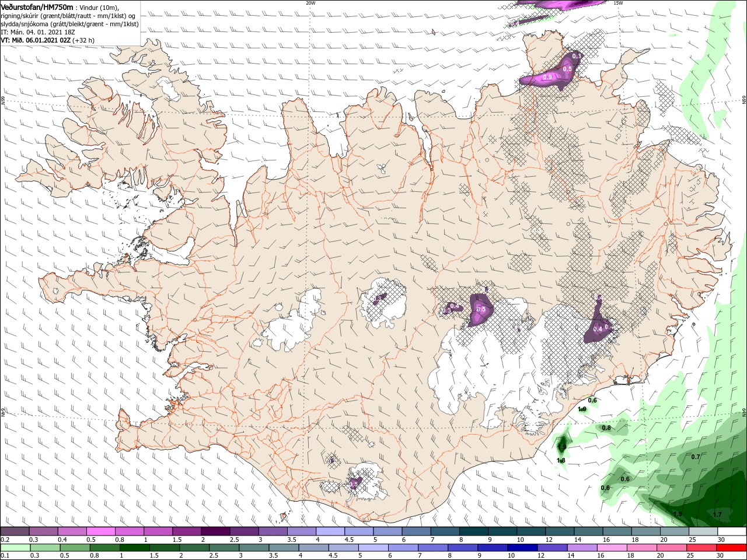Click the '(+32 h)' forecast offset

click(83, 40)
